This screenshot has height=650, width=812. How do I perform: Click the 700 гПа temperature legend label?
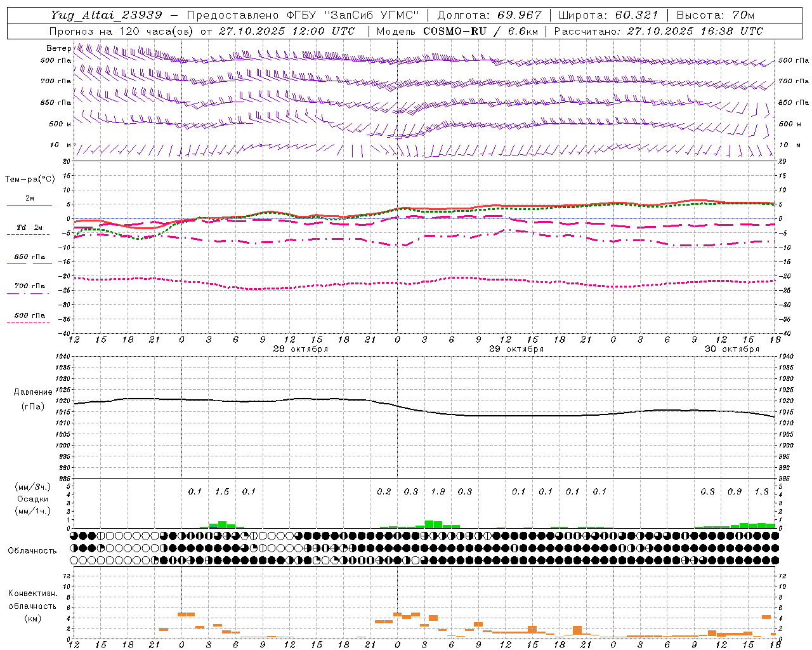[x=29, y=286]
